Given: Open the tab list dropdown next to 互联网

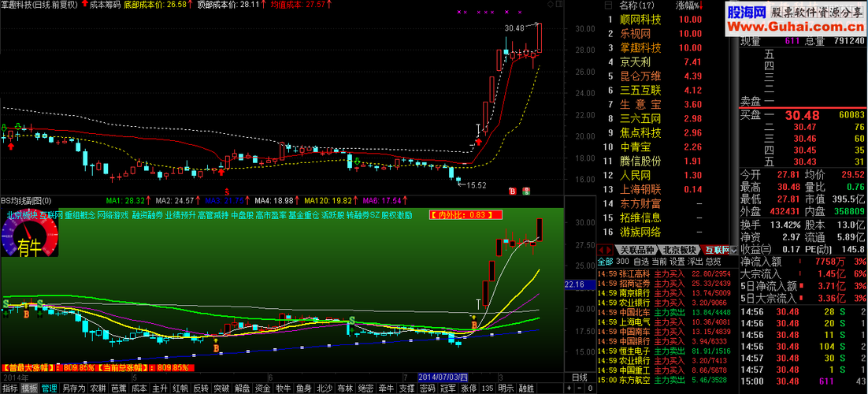Looking at the screenshot, I should [x=733, y=250].
